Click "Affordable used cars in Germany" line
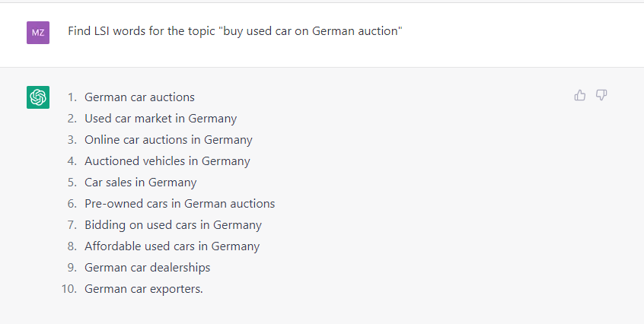Image resolution: width=644 pixels, height=324 pixels. (172, 246)
